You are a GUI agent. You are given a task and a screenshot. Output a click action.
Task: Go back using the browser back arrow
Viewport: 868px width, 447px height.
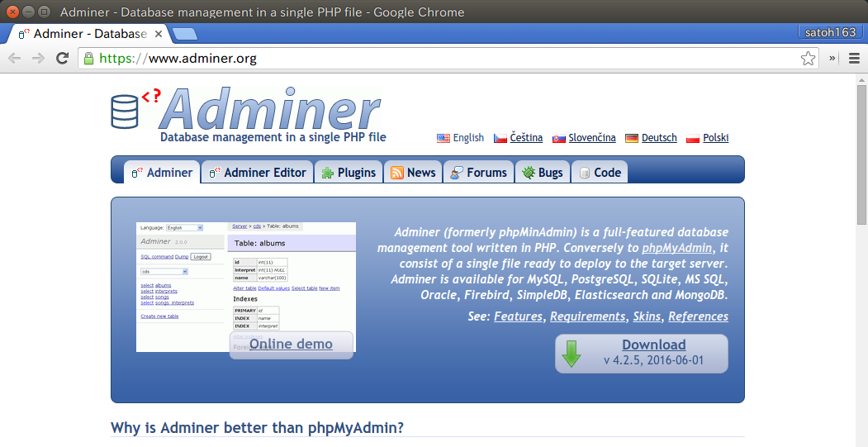(x=14, y=58)
